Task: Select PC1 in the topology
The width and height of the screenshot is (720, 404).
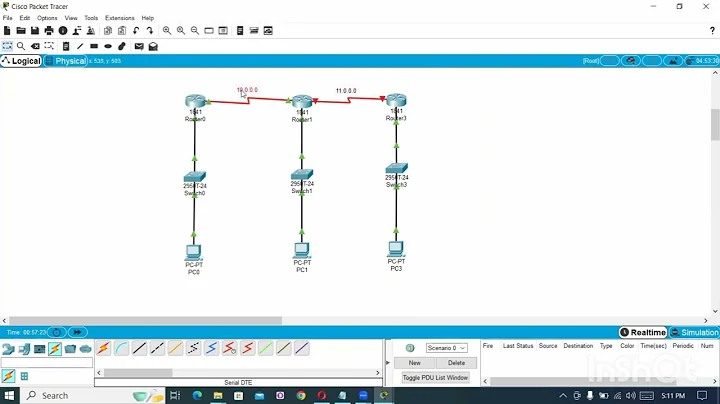Action: (302, 250)
